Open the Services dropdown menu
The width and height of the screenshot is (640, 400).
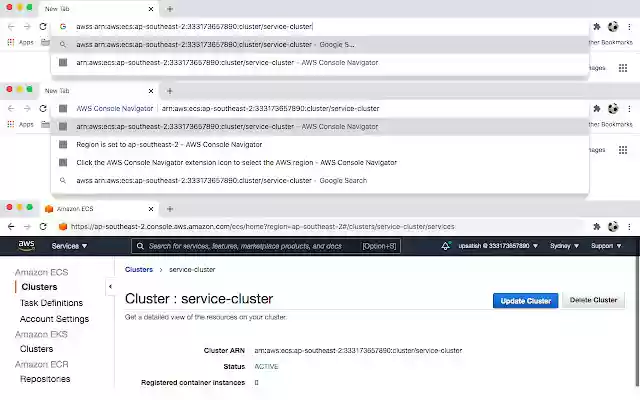[69, 246]
